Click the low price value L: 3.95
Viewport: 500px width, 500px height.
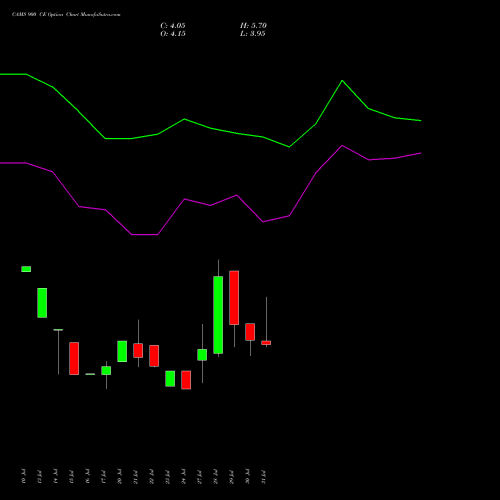(x=252, y=34)
